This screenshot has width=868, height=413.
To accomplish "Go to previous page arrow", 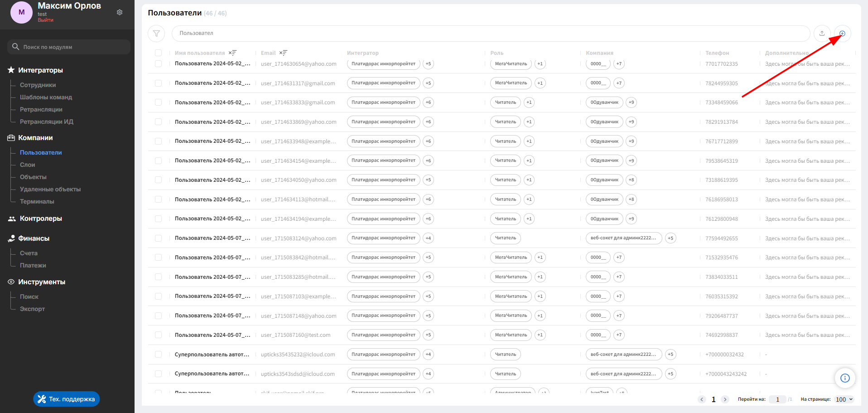I will coord(702,399).
